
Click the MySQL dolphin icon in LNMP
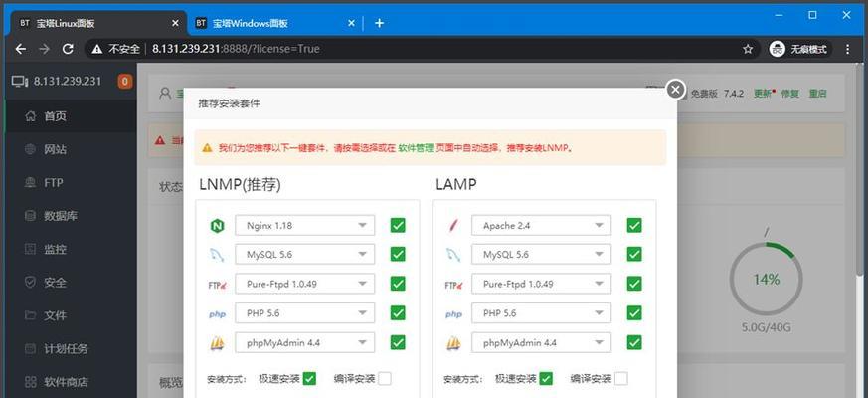(217, 255)
